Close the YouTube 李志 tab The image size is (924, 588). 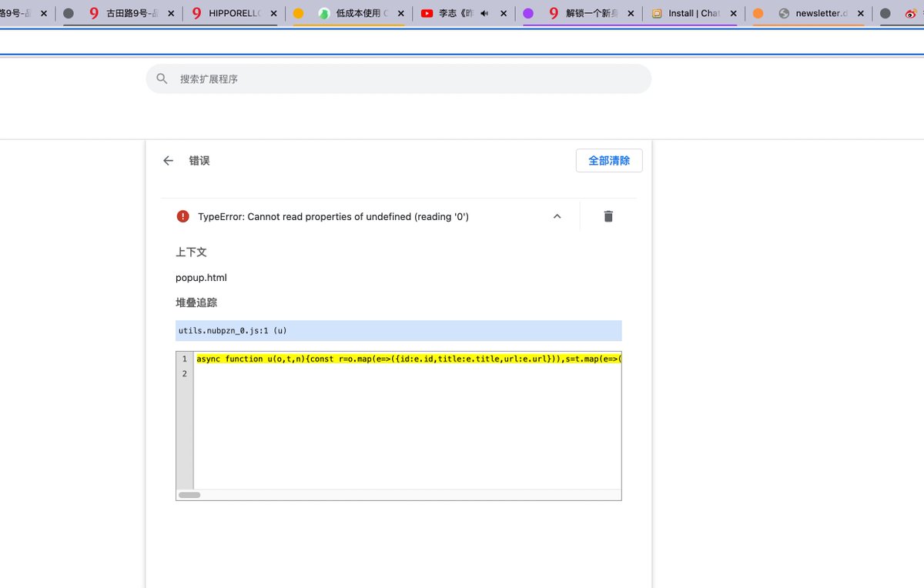pyautogui.click(x=504, y=14)
